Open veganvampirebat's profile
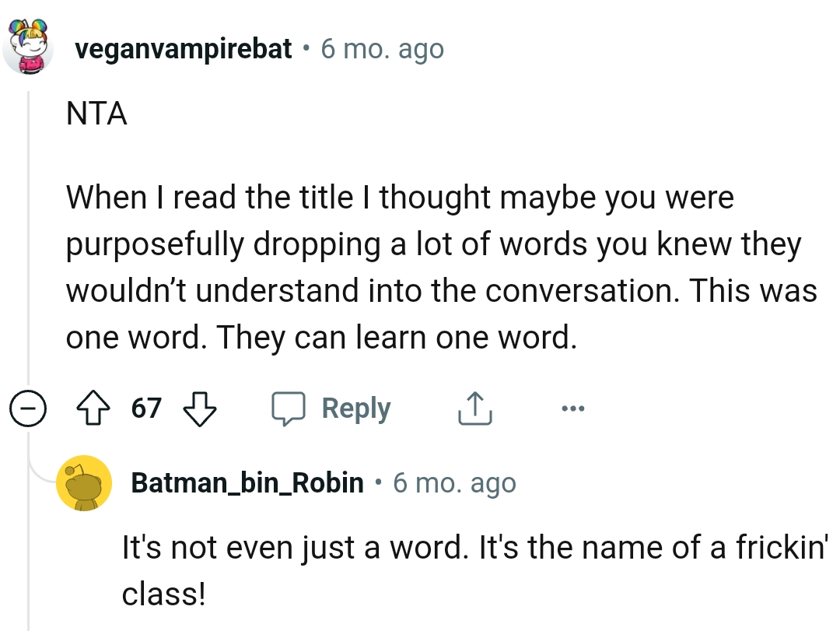The width and height of the screenshot is (840, 631). click(184, 48)
